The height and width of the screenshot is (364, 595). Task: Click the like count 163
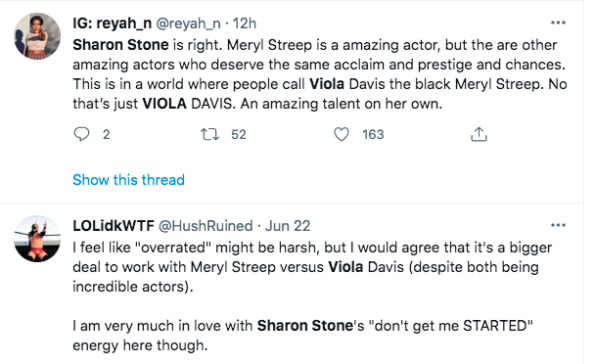[373, 134]
